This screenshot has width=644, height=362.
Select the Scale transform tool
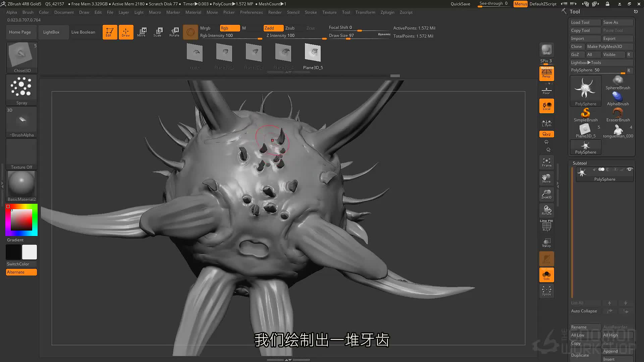158,32
